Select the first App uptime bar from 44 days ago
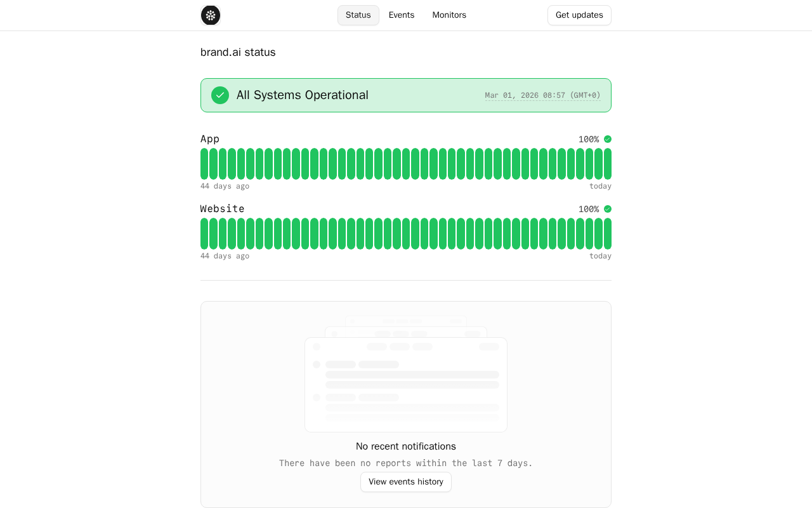 point(204,164)
